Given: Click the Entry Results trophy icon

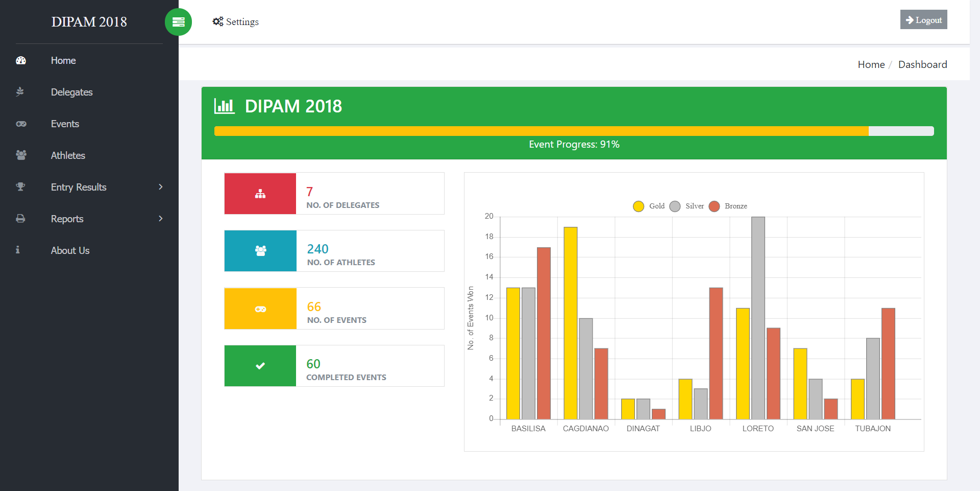Looking at the screenshot, I should click(20, 187).
